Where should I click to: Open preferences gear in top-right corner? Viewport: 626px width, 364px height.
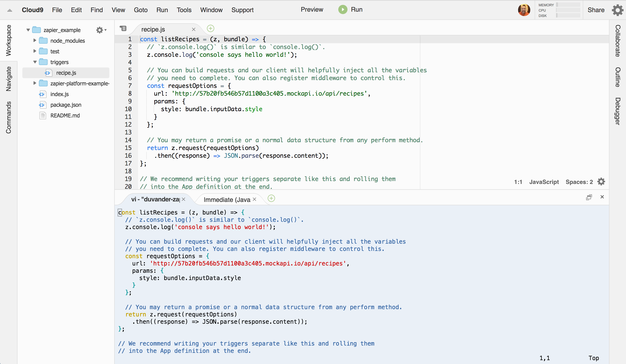(617, 10)
